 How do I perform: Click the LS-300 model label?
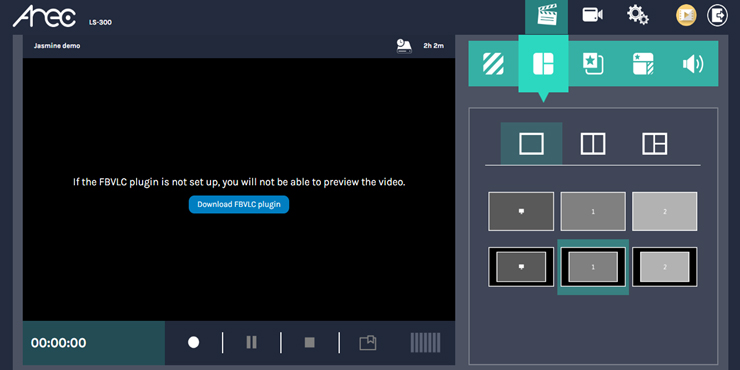click(x=101, y=22)
